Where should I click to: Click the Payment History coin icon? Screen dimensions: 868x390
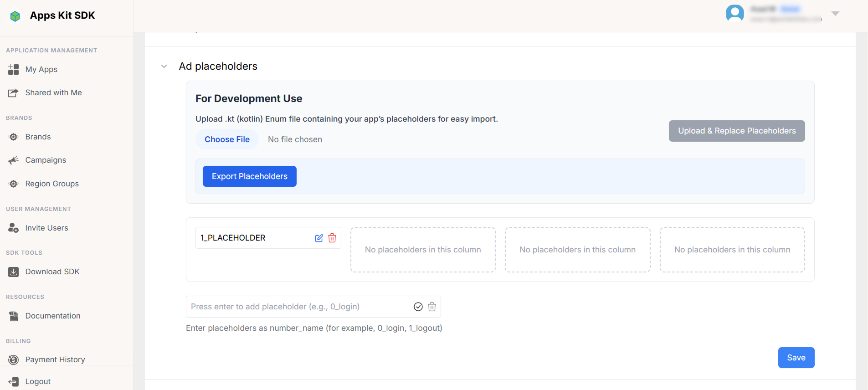(x=14, y=360)
